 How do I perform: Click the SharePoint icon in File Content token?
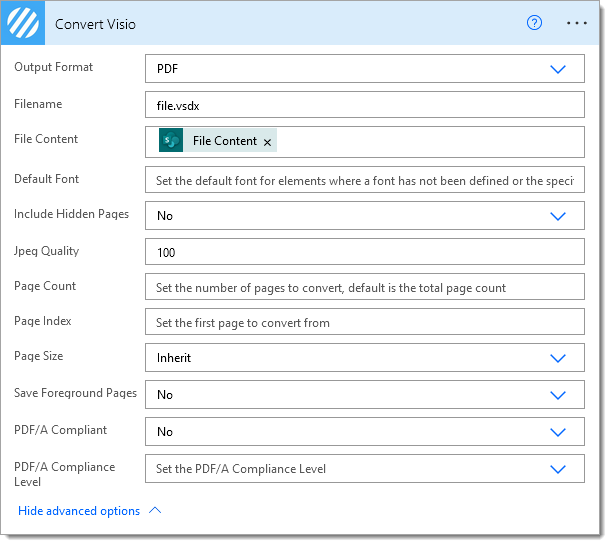pyautogui.click(x=171, y=140)
